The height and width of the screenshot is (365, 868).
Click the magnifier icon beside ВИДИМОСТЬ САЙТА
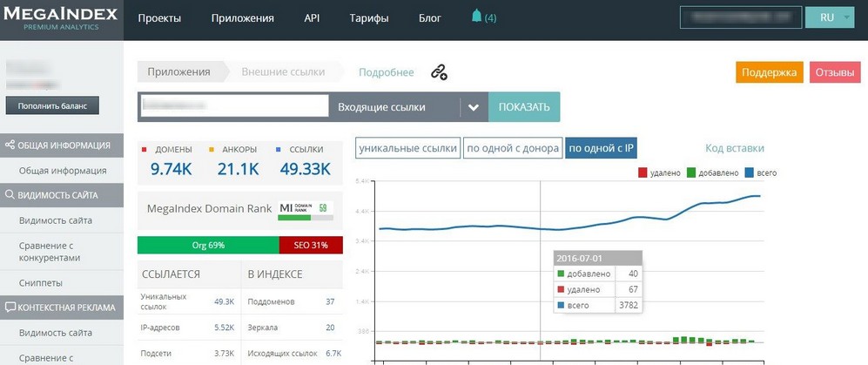tap(10, 195)
